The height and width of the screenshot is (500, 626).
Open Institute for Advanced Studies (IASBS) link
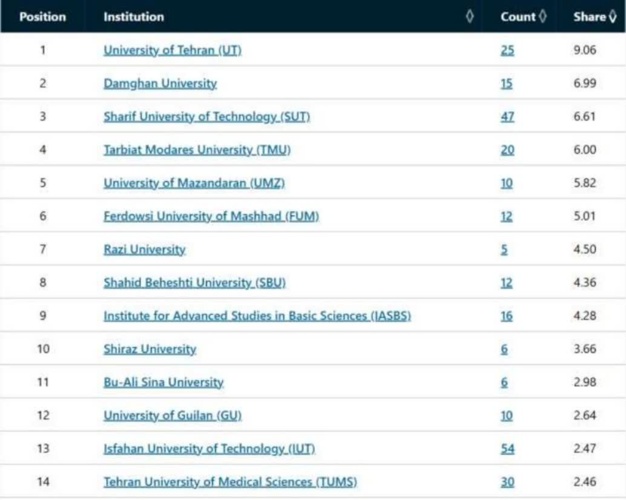tap(257, 316)
